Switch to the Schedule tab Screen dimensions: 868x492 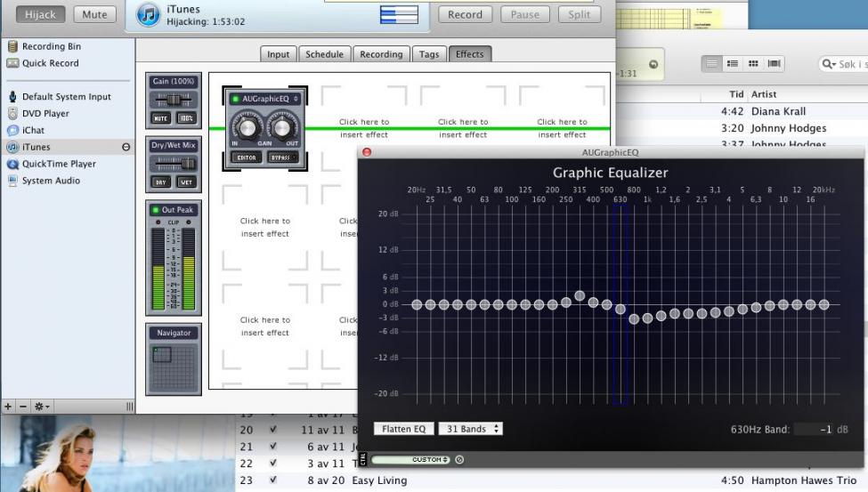pyautogui.click(x=324, y=54)
